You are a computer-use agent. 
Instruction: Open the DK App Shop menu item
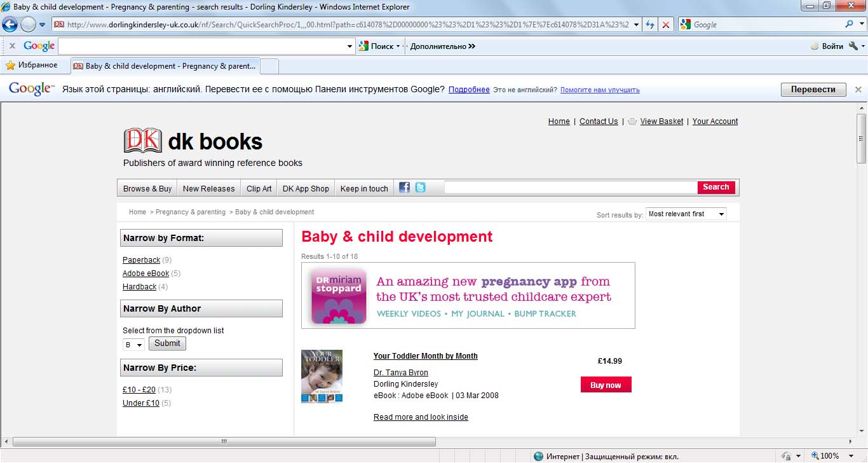point(306,188)
